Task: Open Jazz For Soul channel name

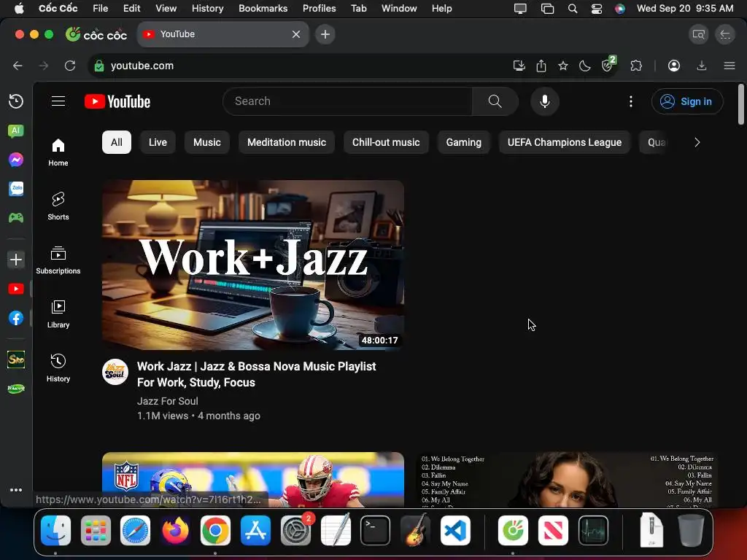Action: 168,401
